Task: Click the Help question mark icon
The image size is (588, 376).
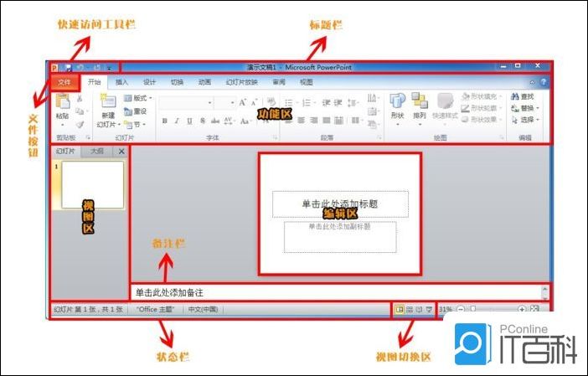Action: point(544,82)
